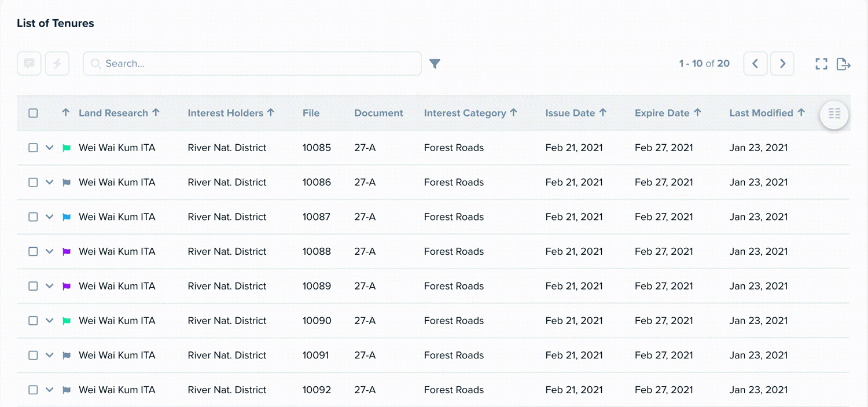Click Feb 21, 2021 in row 10092
The width and height of the screenshot is (868, 407).
[574, 390]
